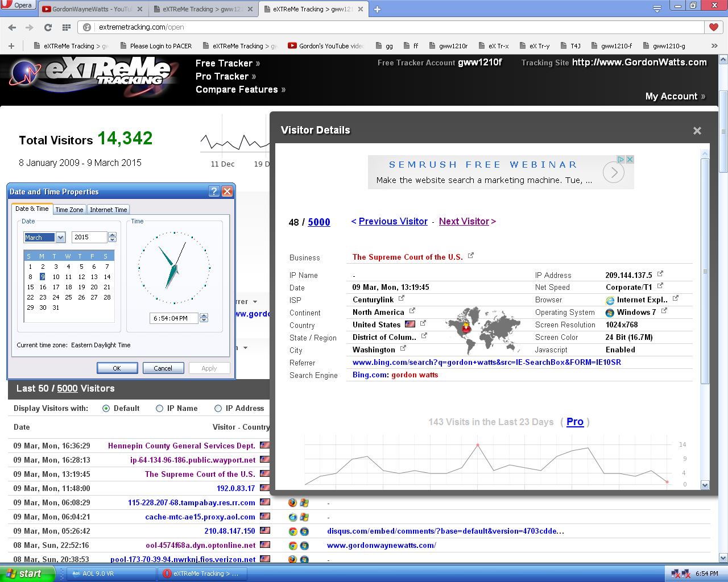Open external link next to Washington
This screenshot has height=582, width=728.
point(403,348)
